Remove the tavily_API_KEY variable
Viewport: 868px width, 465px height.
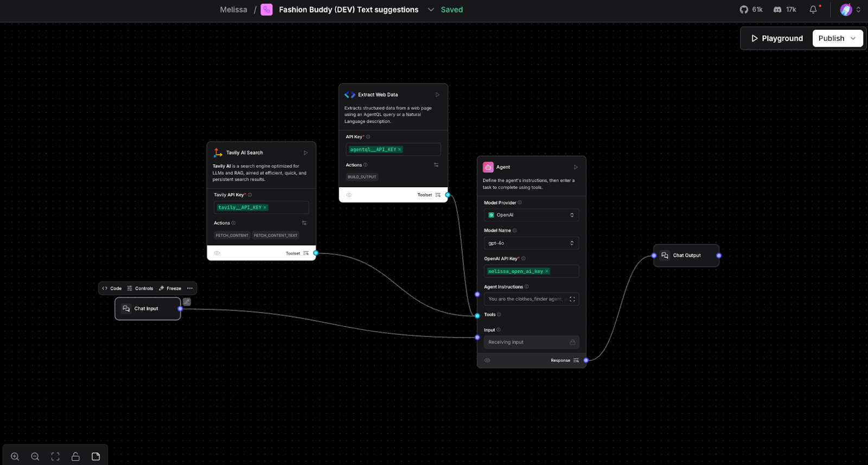265,207
